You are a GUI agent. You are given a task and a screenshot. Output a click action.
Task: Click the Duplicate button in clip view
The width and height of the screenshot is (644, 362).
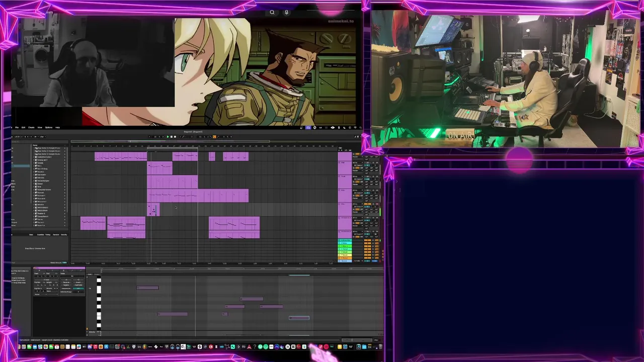coord(78,285)
